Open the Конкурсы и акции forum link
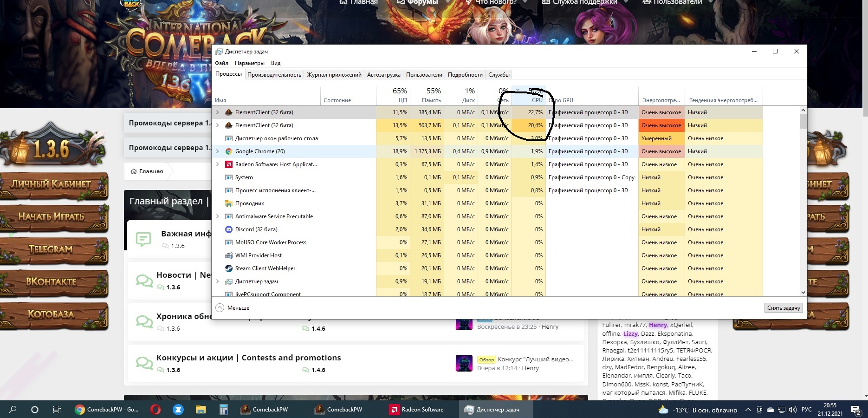 click(248, 358)
